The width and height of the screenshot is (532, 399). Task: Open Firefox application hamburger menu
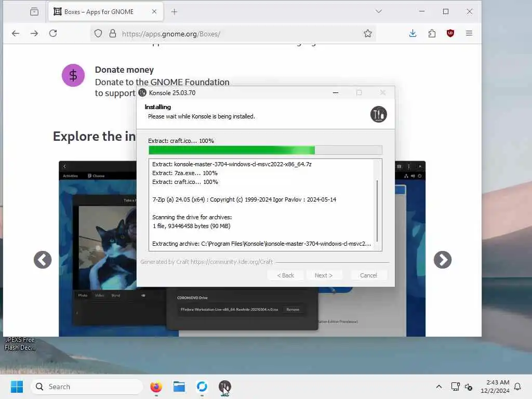tap(469, 33)
